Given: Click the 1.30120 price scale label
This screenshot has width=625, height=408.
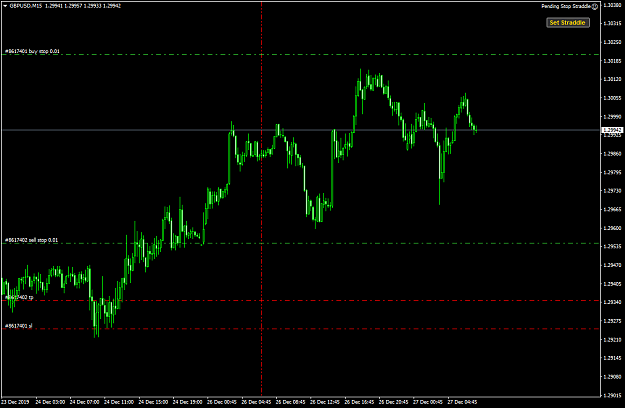Looking at the screenshot, I should point(612,79).
